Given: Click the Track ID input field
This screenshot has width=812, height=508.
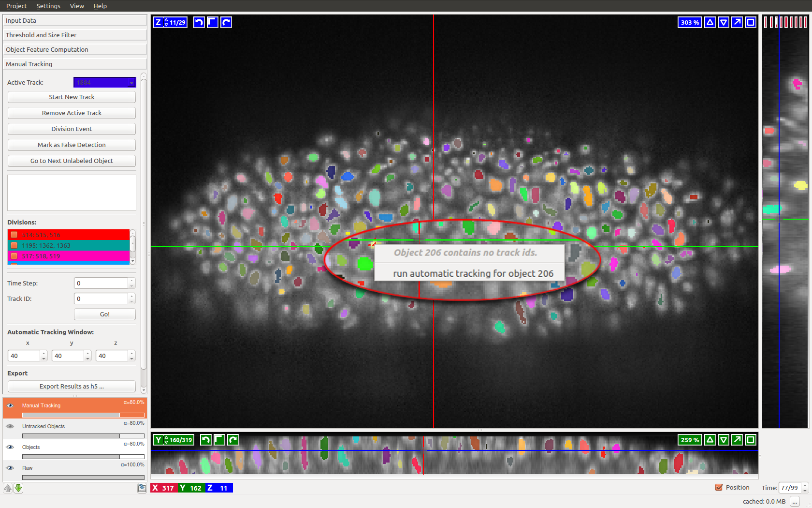Looking at the screenshot, I should (101, 299).
